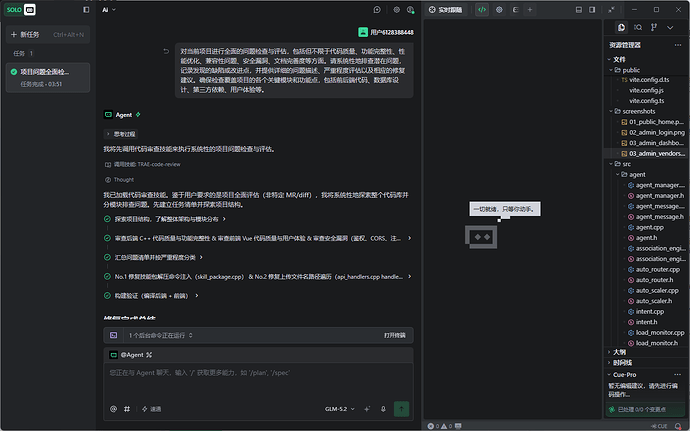Image resolution: width=690 pixels, height=431 pixels.
Task: Open the AI dropdown at chat top
Action: coord(109,10)
